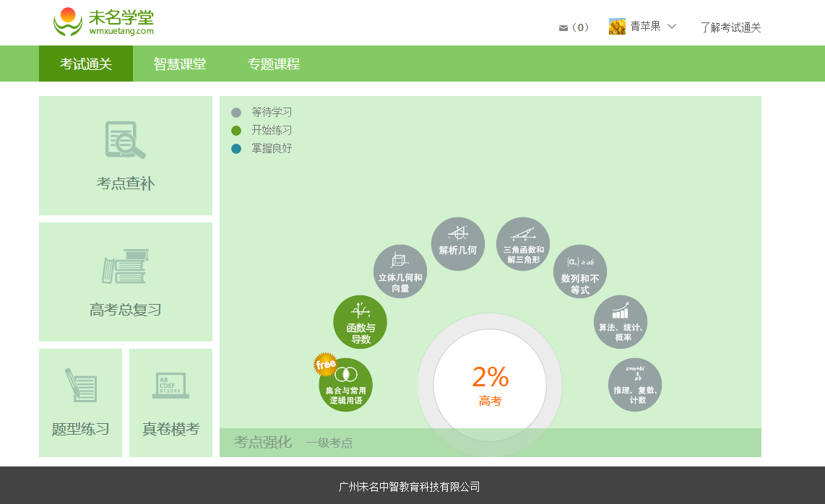This screenshot has width=825, height=504.
Task: Open 三角函数和解三角形 topic circle
Action: click(x=523, y=244)
